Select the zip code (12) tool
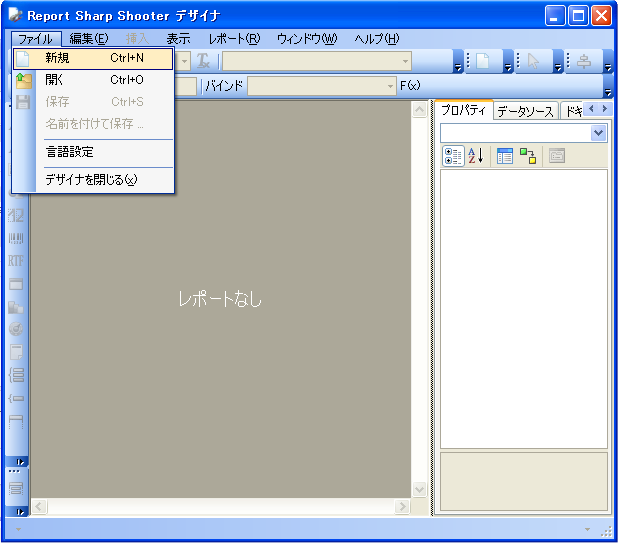Image resolution: width=618 pixels, height=543 pixels. [x=16, y=215]
